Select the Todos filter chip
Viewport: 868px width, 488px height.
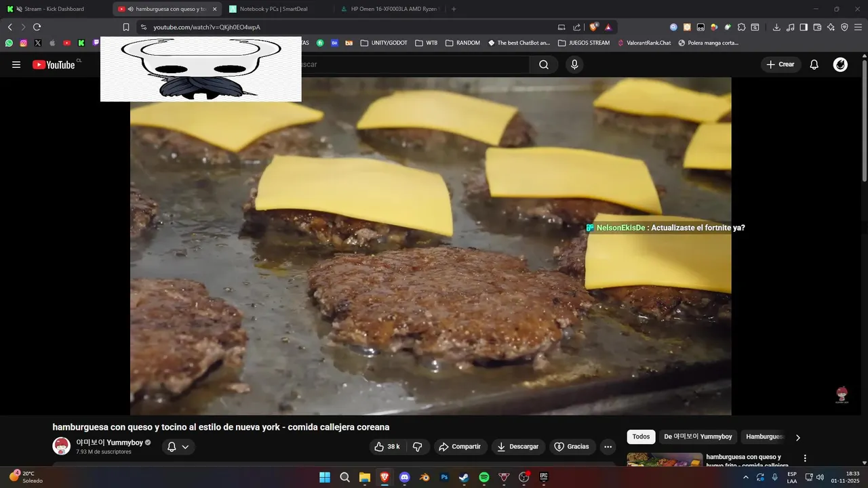point(641,436)
